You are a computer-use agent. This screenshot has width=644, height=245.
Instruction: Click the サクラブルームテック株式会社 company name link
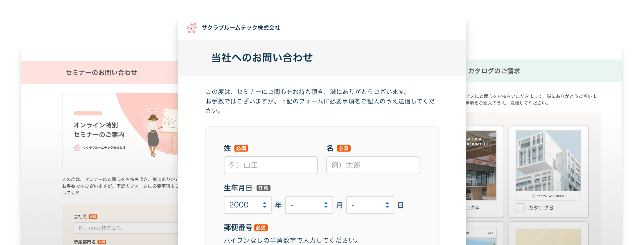click(x=241, y=28)
